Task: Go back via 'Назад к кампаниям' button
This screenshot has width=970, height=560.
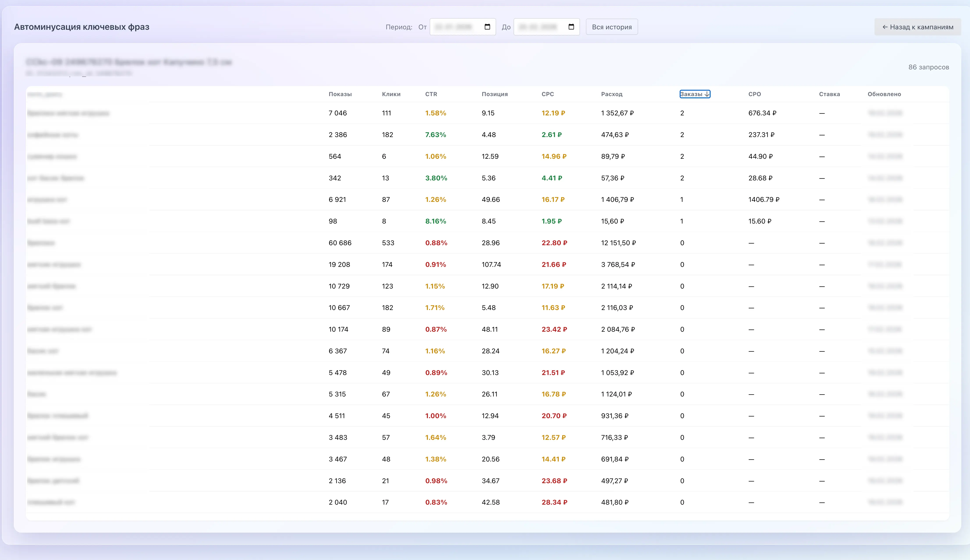Action: tap(917, 27)
